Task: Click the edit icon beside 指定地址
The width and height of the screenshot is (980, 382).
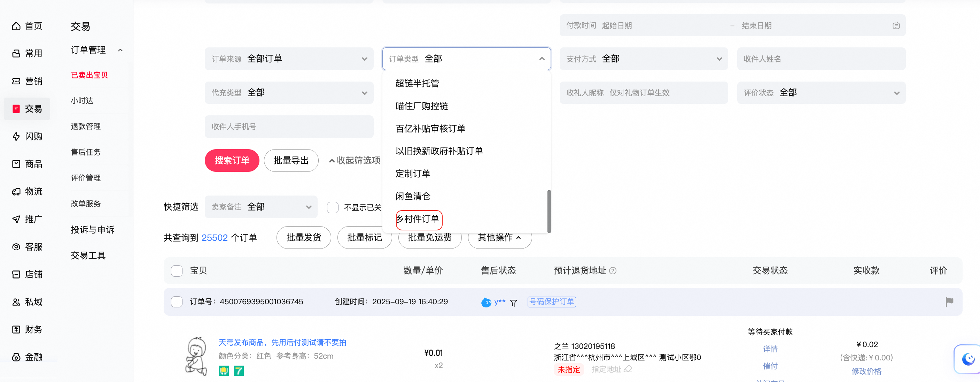Action: tap(628, 369)
